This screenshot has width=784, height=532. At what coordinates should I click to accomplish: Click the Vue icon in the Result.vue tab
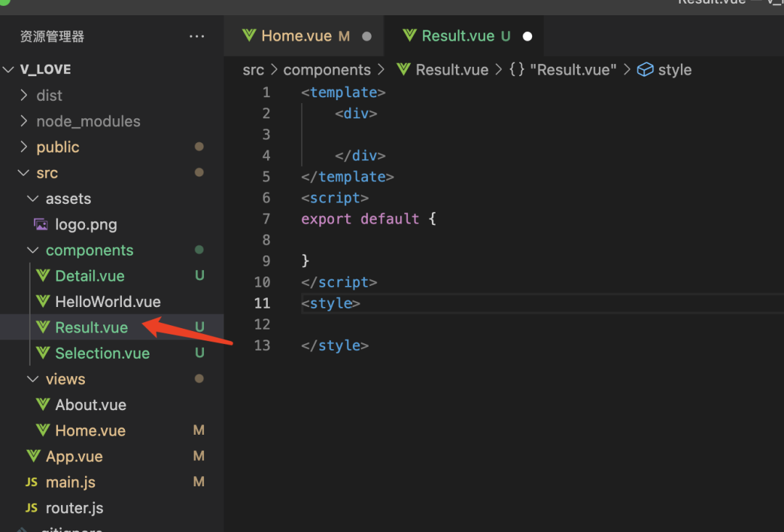point(409,36)
